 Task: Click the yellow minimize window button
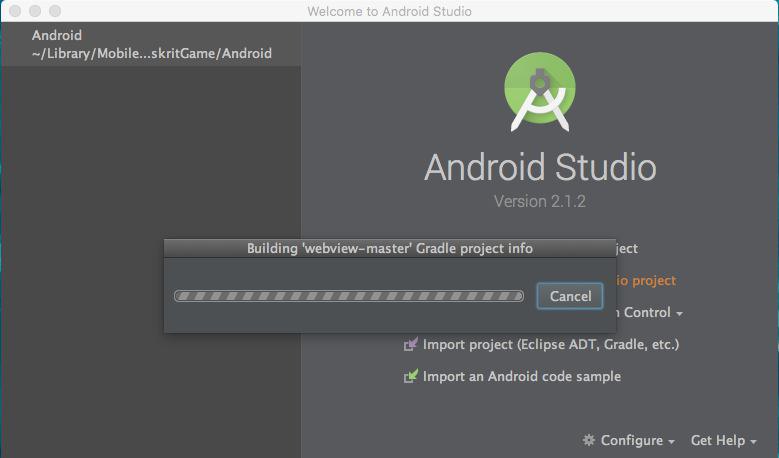(x=35, y=11)
